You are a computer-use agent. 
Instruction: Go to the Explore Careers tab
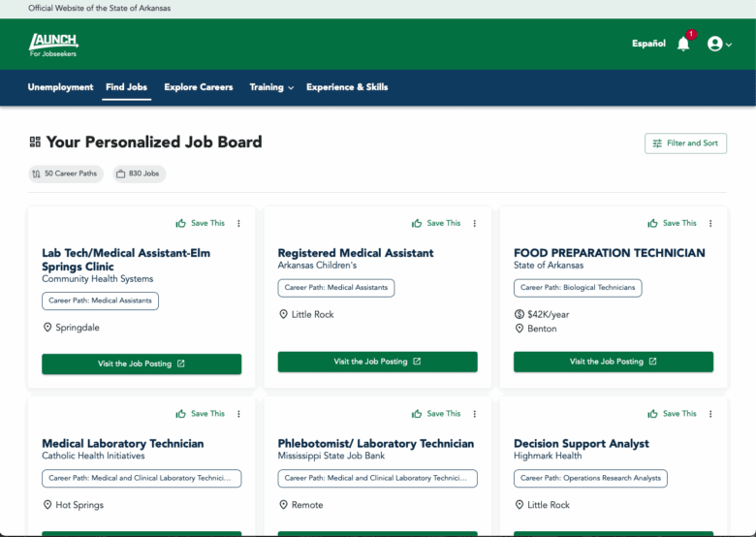click(199, 87)
